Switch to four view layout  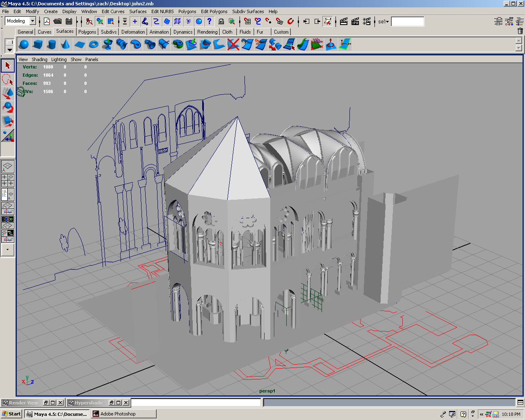point(8,180)
